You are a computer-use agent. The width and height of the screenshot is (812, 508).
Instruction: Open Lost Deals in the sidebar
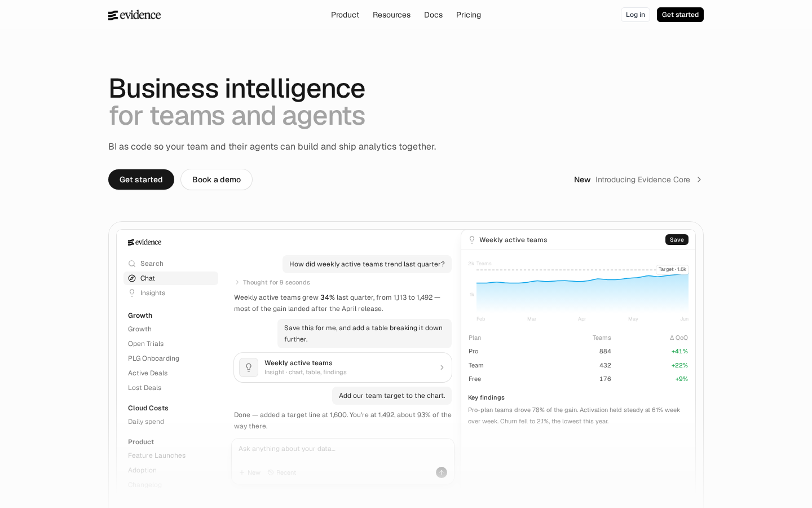(144, 388)
